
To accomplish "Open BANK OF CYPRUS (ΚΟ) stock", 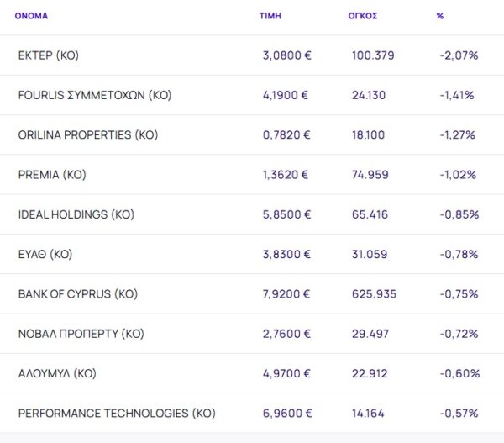I will (x=77, y=294).
